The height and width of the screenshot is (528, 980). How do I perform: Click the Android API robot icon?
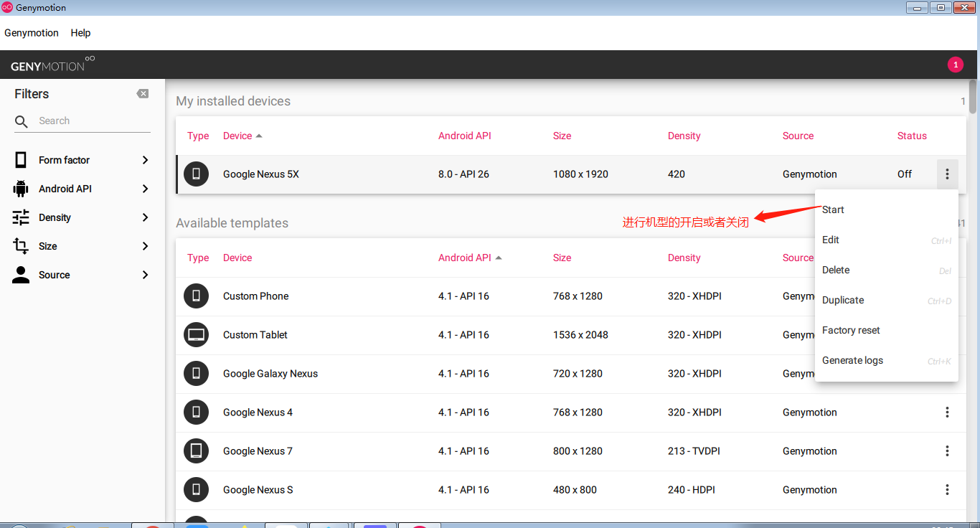[21, 189]
